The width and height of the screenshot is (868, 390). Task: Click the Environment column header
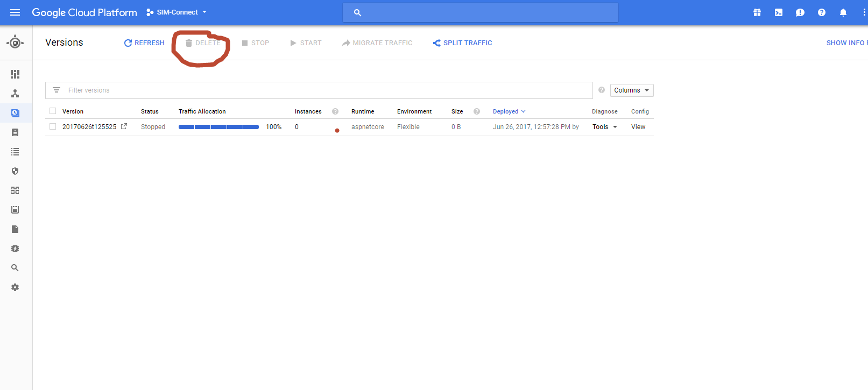coord(414,111)
